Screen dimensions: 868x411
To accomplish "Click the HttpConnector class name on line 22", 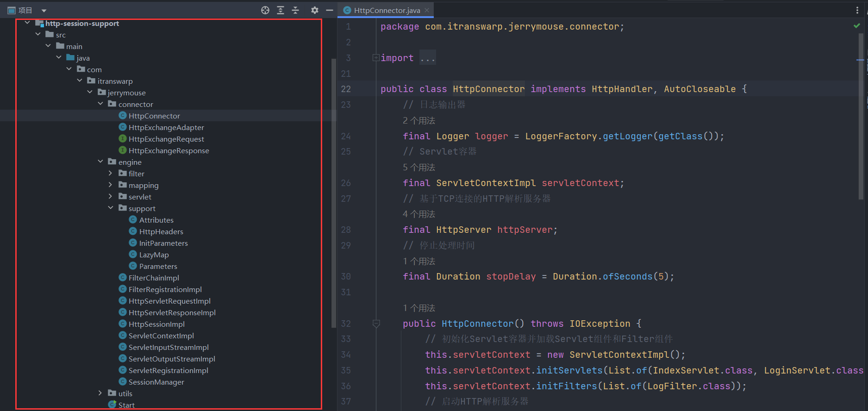I will coord(489,89).
